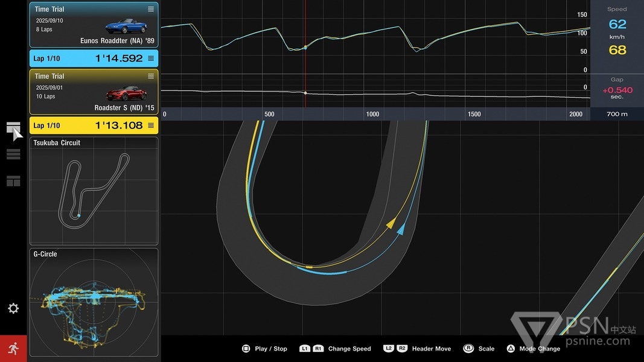The width and height of the screenshot is (644, 362).
Task: Open menu on Eunos Roadster Time Trial card
Action: [151, 9]
